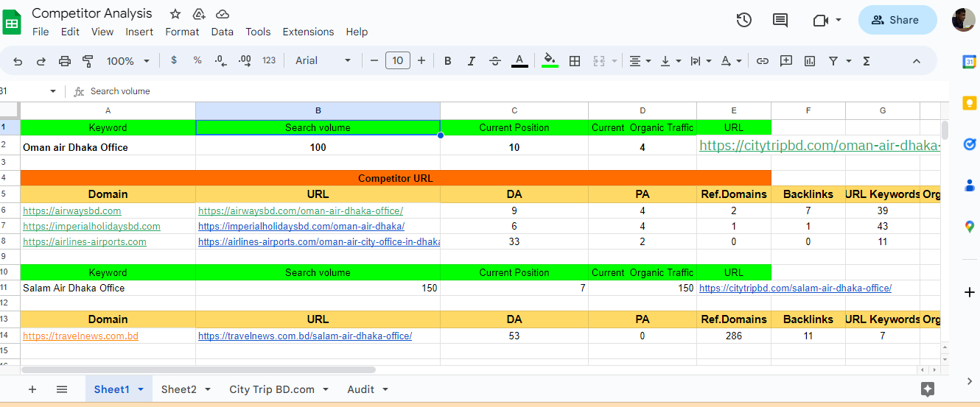Click the font size input field
The height and width of the screenshot is (407, 980).
point(398,61)
